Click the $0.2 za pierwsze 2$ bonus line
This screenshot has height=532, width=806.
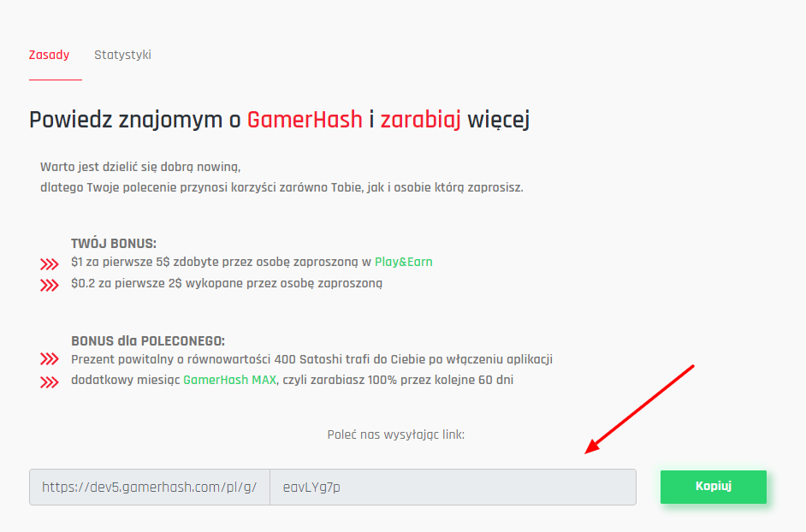tap(227, 284)
